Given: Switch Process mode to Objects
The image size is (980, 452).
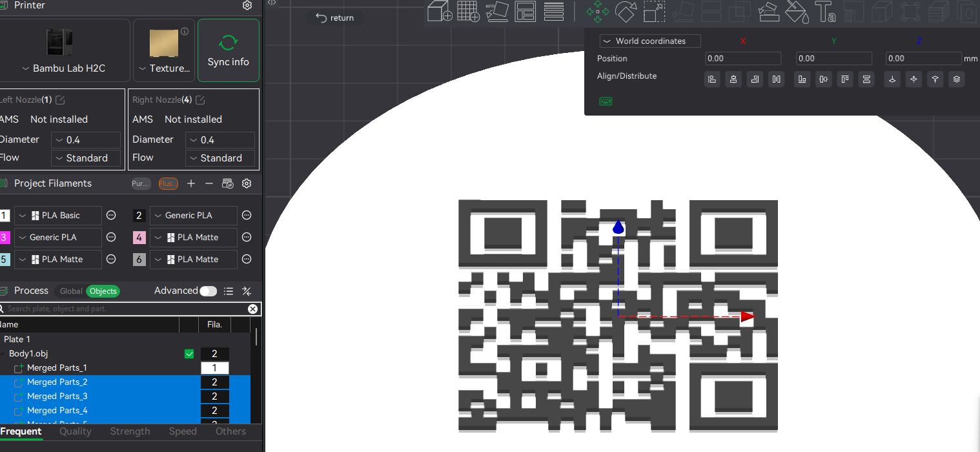Looking at the screenshot, I should point(103,291).
